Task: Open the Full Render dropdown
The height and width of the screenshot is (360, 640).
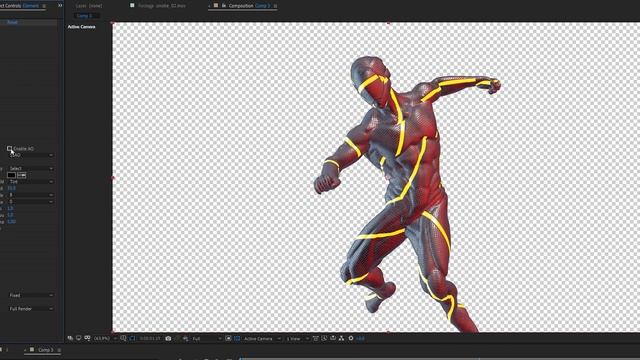Action: [x=31, y=309]
